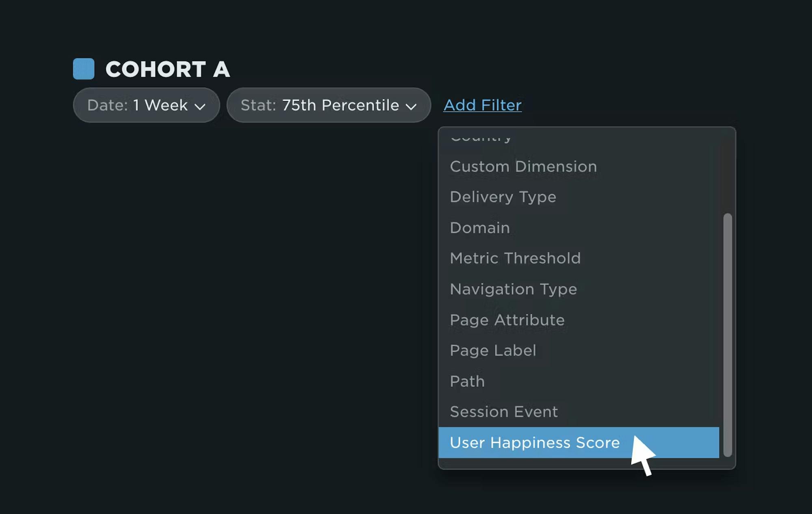Screen dimensions: 812x514
Task: Select the Metric Threshold filter option
Action: point(515,258)
